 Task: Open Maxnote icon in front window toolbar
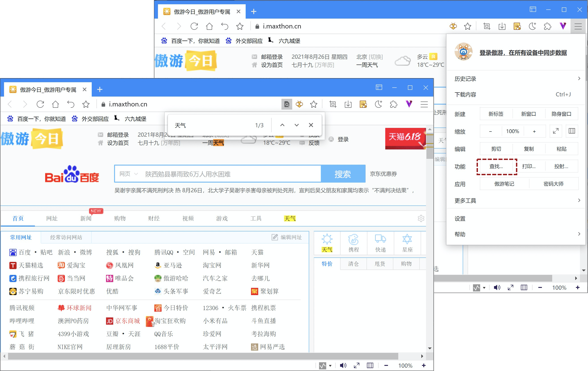click(x=363, y=104)
